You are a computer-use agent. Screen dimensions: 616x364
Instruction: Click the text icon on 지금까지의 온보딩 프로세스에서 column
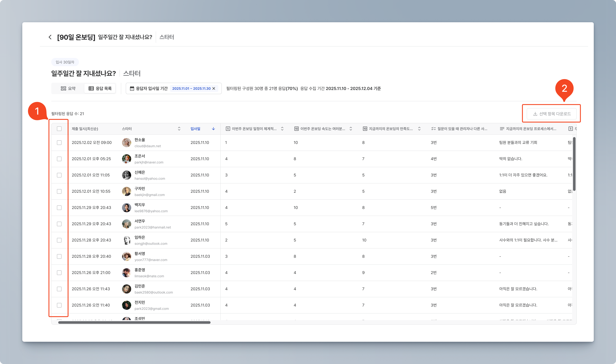502,129
